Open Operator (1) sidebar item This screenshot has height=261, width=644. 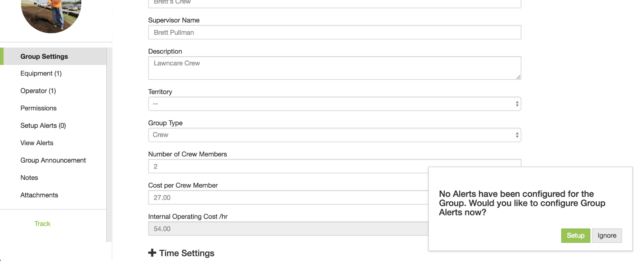coord(38,91)
